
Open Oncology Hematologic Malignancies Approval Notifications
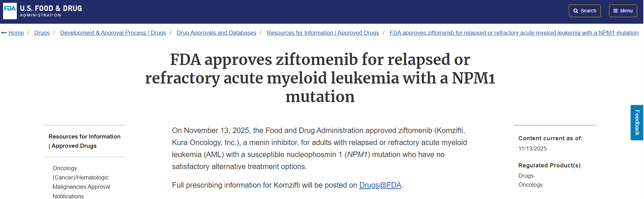[x=81, y=182]
